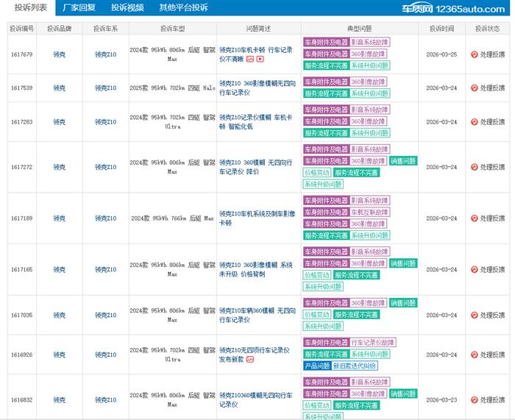Image resolution: width=515 pixels, height=420 pixels.
Task: Click the status icon for complaint 1616926
Action: (x=474, y=355)
